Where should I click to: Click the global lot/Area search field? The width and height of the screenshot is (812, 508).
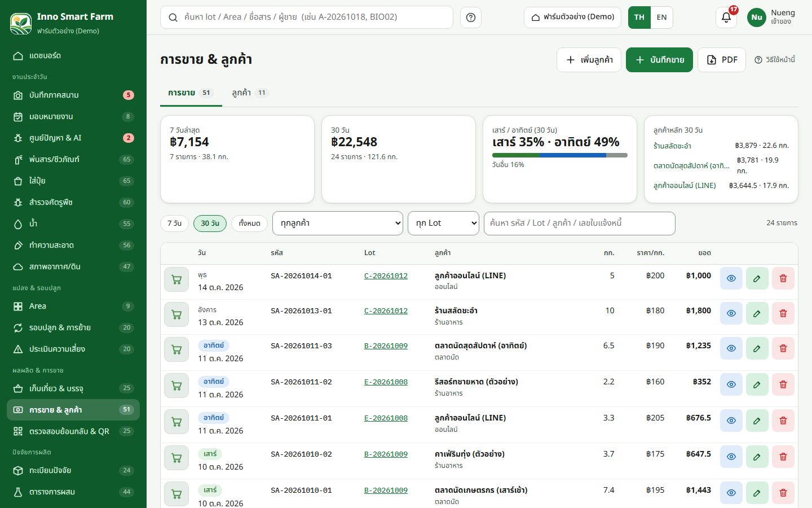(307, 17)
